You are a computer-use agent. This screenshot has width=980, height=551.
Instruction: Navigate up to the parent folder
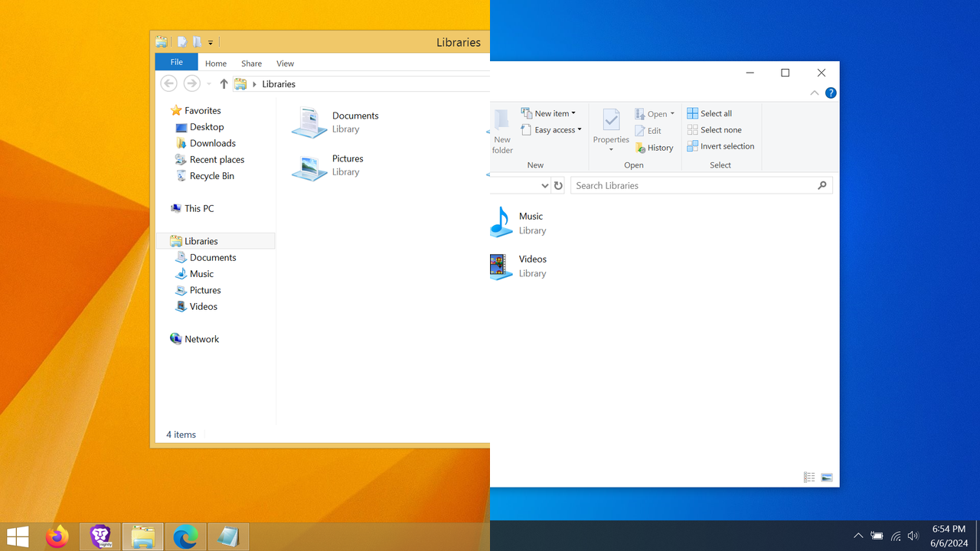[x=224, y=83]
